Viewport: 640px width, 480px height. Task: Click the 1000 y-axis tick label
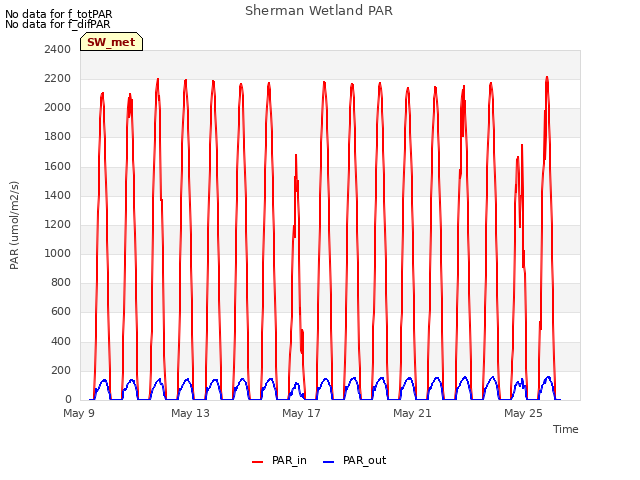[x=58, y=253]
